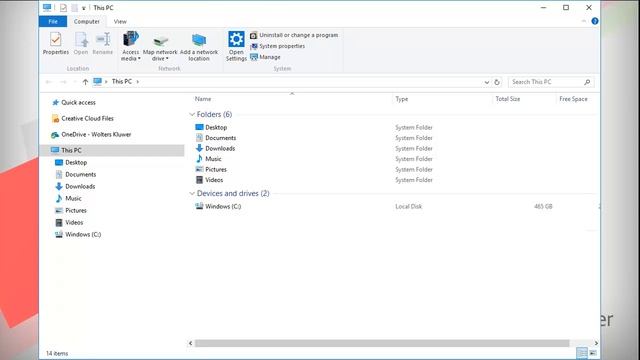Select Downloads in the navigation pane
This screenshot has height=360, width=640.
pos(76,187)
